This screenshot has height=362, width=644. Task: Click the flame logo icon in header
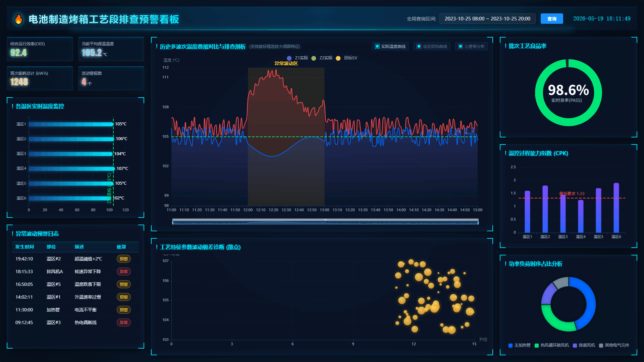(18, 19)
